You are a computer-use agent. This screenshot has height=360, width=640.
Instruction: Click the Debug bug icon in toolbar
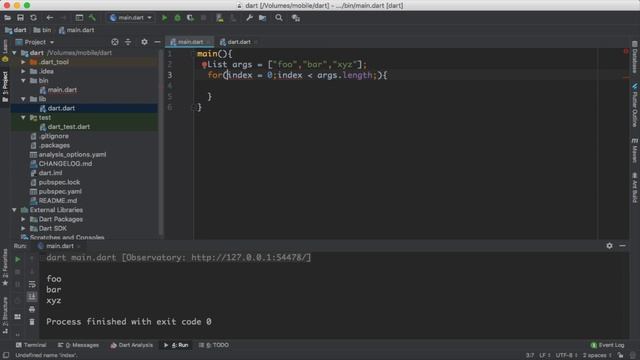pos(178,18)
